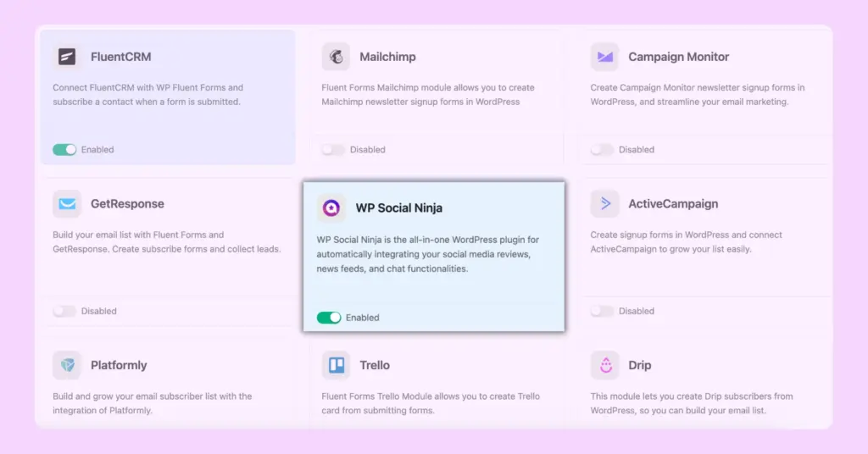Screen dimensions: 868x454
Task: Enable the ActiveCampaign toggle switch
Action: [602, 311]
